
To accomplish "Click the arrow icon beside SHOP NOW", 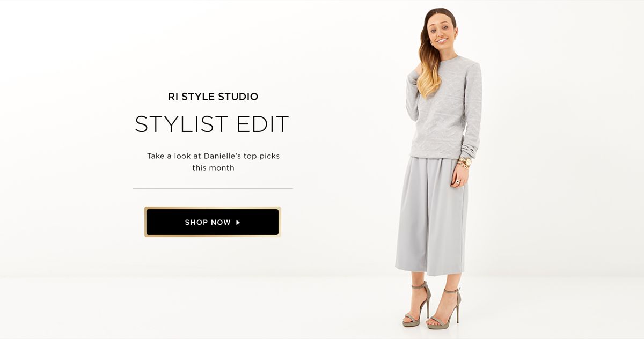I will pos(238,222).
